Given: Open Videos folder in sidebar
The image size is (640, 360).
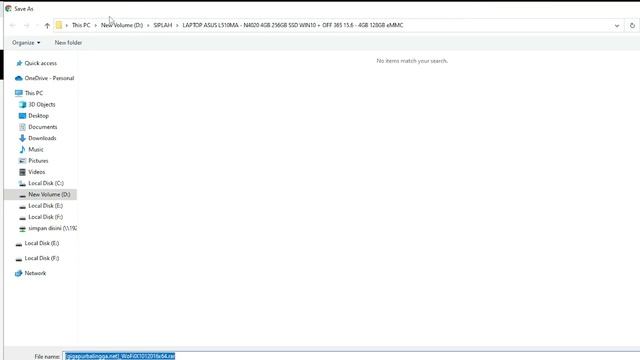Looking at the screenshot, I should click(x=36, y=172).
